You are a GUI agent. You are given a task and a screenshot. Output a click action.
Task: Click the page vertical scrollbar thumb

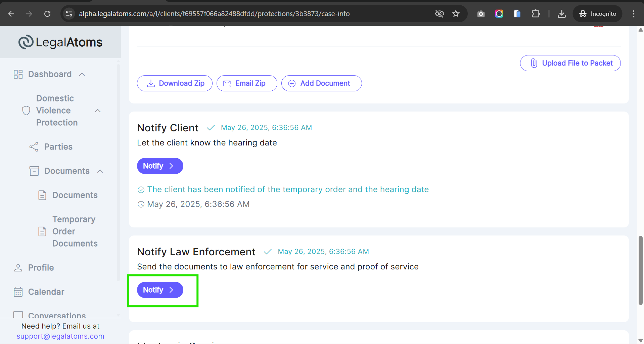[x=640, y=270]
